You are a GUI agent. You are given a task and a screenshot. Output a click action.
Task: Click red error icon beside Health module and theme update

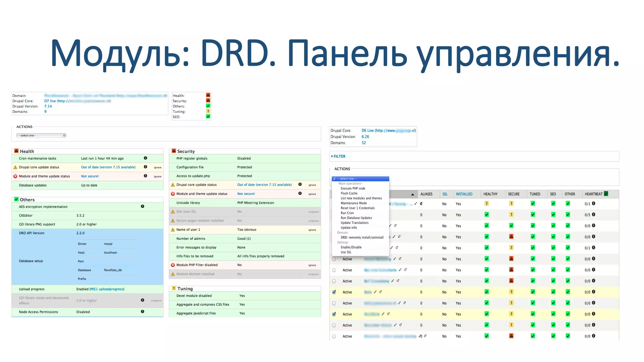point(15,176)
